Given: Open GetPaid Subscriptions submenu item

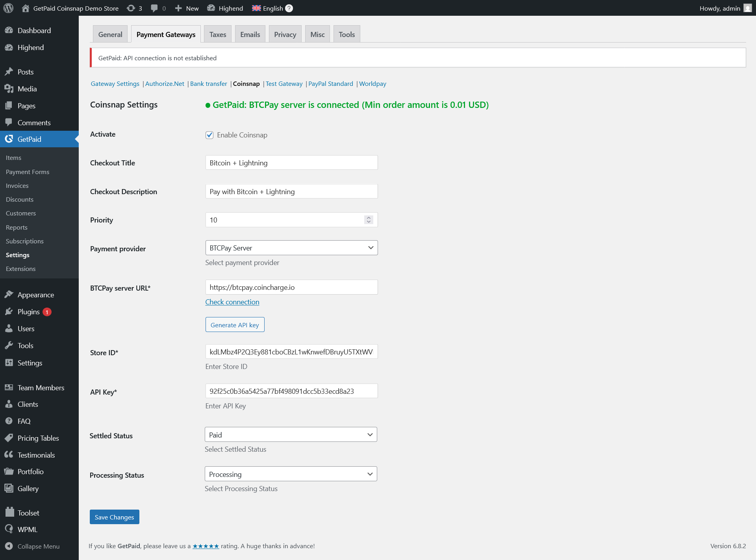Looking at the screenshot, I should pyautogui.click(x=25, y=241).
